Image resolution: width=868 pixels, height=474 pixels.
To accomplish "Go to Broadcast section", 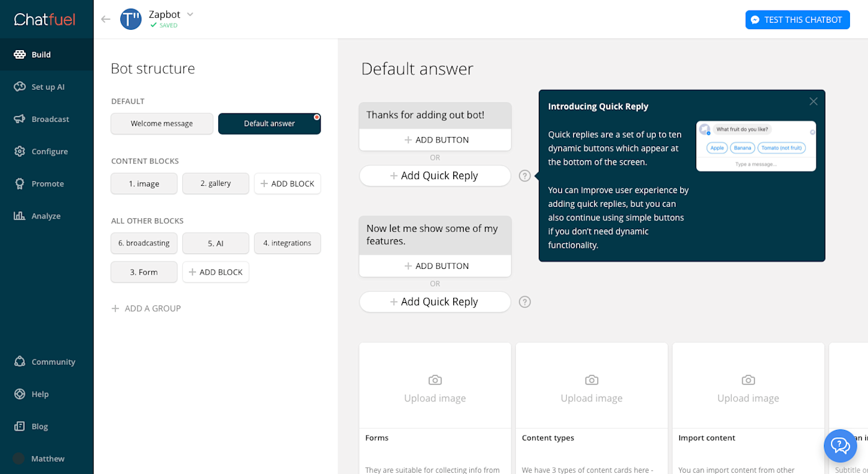I will (46, 119).
